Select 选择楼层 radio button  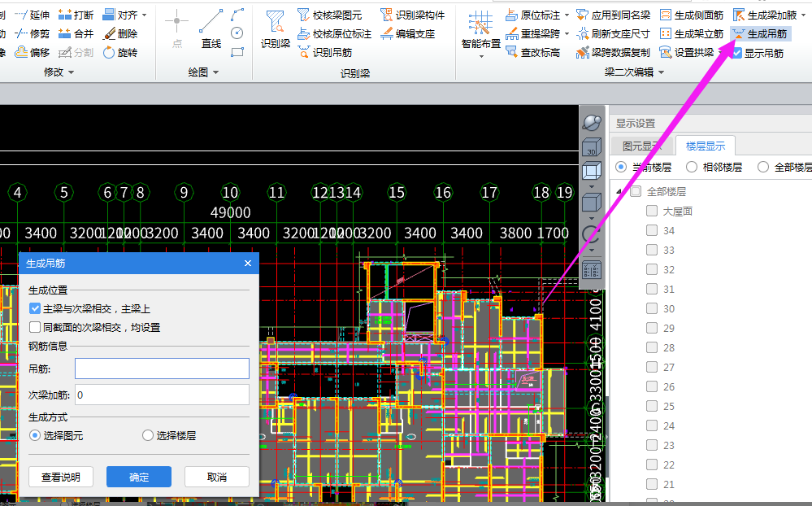[x=148, y=435]
